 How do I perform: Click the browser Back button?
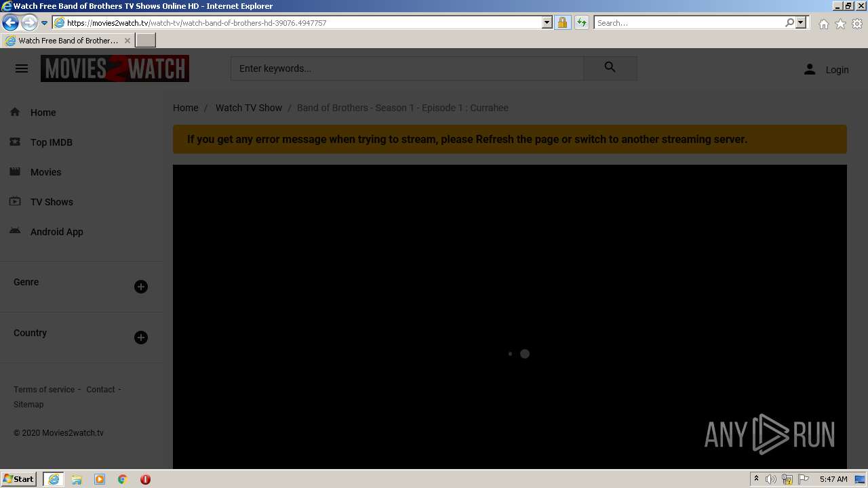coord(10,22)
